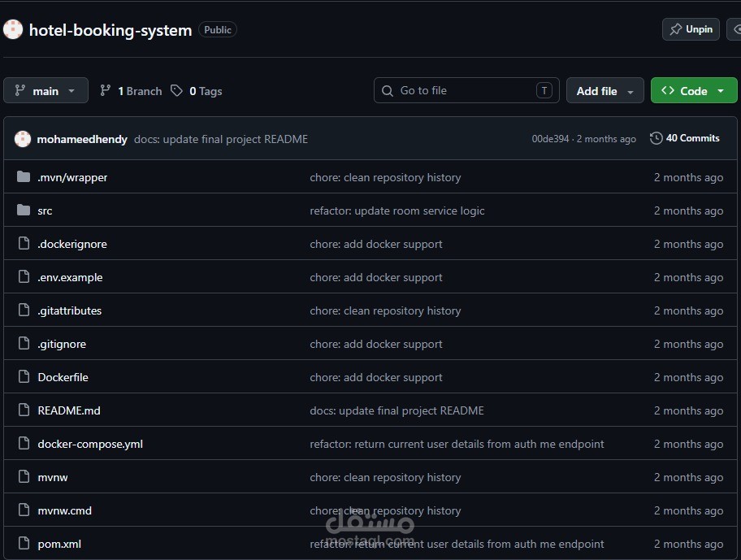The image size is (741, 560).
Task: Open the docker-compose.yml file
Action: tap(90, 444)
